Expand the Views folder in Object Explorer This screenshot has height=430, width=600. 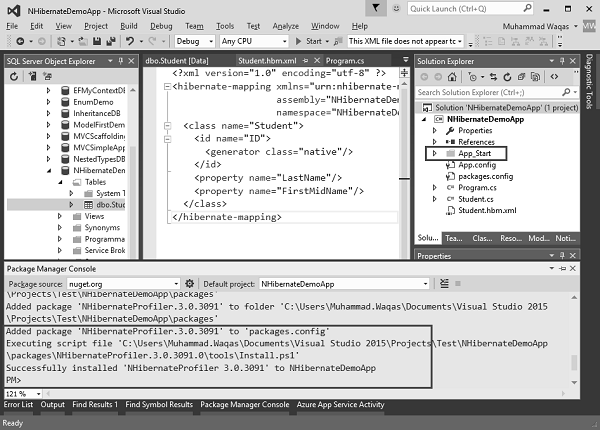tap(60, 216)
